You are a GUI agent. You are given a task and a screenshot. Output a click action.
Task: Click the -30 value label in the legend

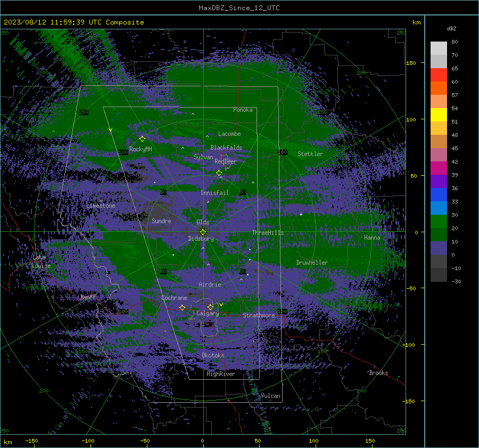456,281
